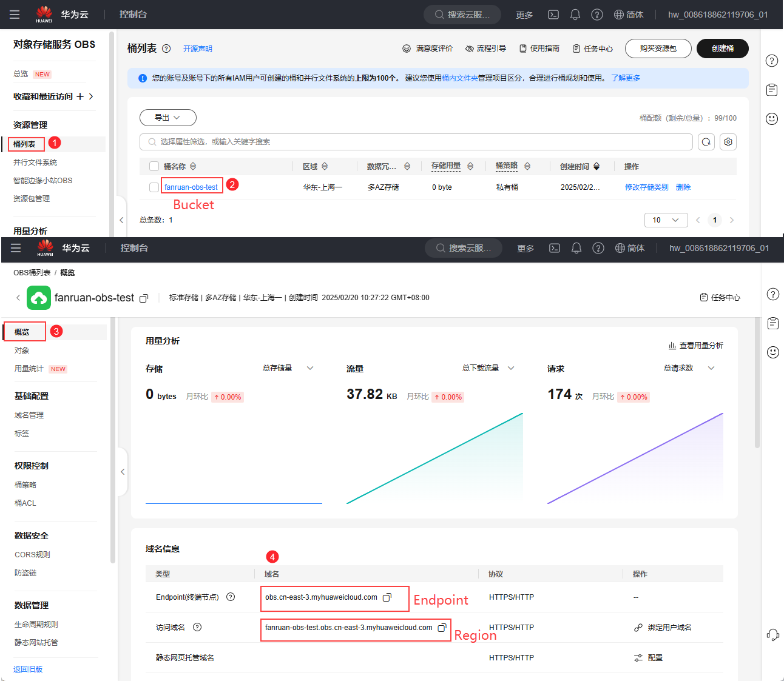Viewport: 784px width, 681px height.
Task: Copy the obs.cn-east-3.myhuaweicloud.com Endpoint
Action: point(387,597)
